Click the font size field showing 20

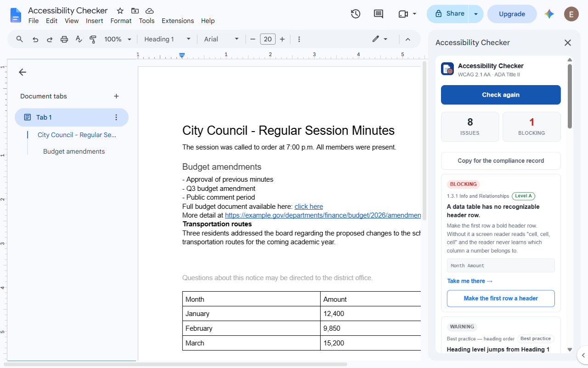click(268, 39)
